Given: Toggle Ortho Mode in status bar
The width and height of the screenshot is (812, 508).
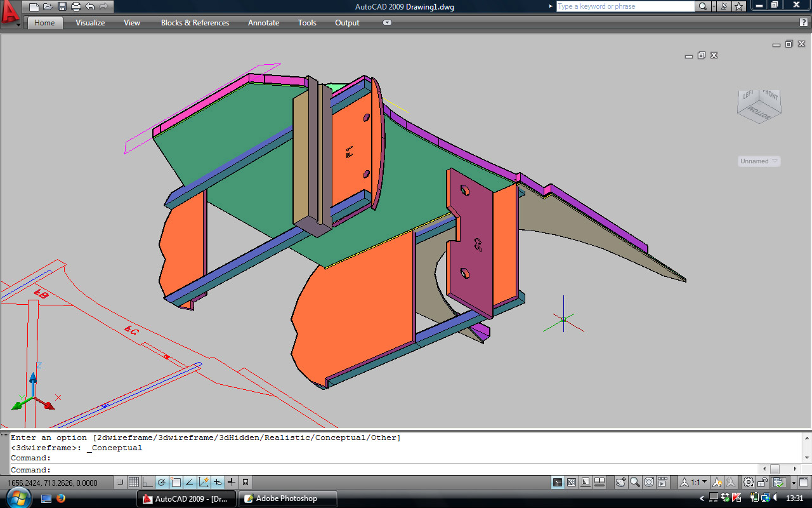Looking at the screenshot, I should [148, 482].
